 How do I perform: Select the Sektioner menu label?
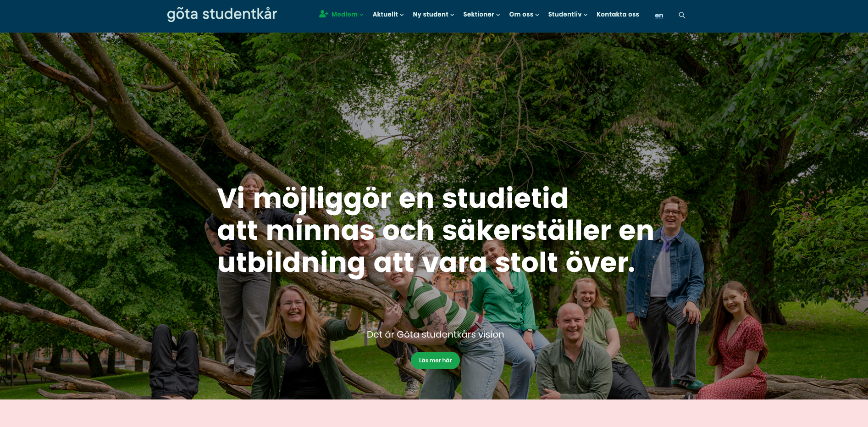click(479, 14)
